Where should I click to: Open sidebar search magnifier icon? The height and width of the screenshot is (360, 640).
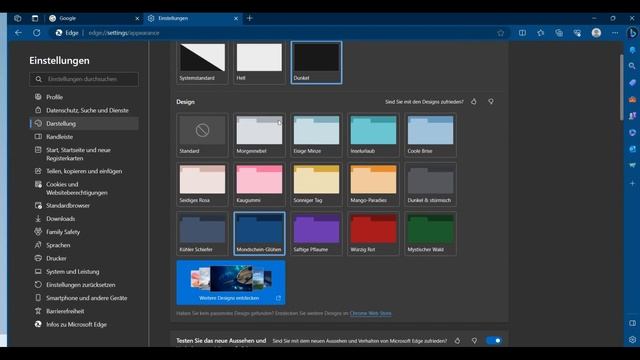point(632,66)
